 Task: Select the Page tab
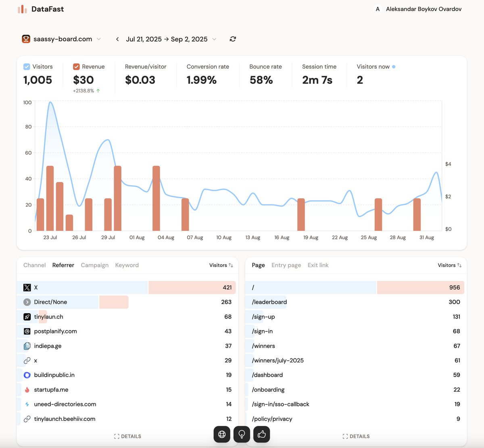258,265
